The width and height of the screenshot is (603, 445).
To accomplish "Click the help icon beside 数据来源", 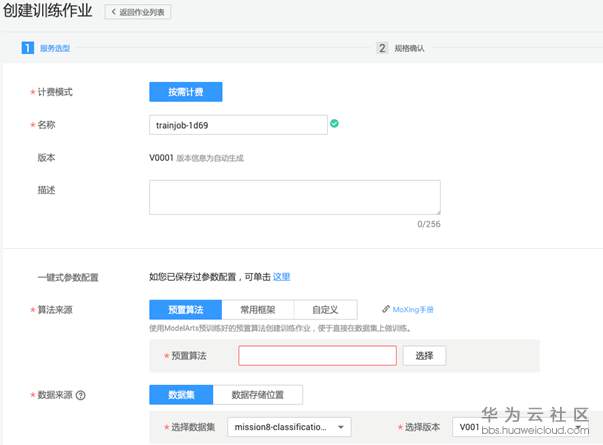I will pyautogui.click(x=81, y=395).
